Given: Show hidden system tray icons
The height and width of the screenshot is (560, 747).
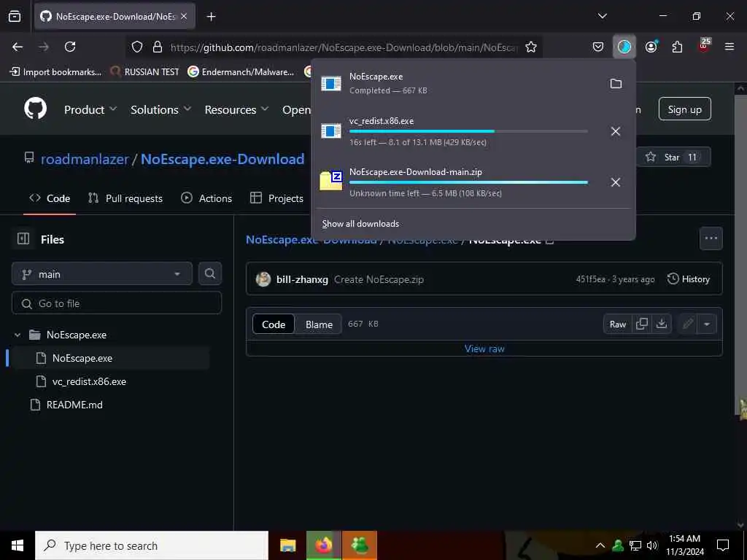Looking at the screenshot, I should click(600, 545).
